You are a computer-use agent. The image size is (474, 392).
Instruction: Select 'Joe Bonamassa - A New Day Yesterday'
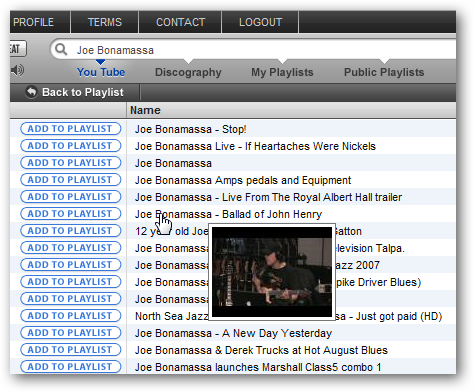[233, 333]
